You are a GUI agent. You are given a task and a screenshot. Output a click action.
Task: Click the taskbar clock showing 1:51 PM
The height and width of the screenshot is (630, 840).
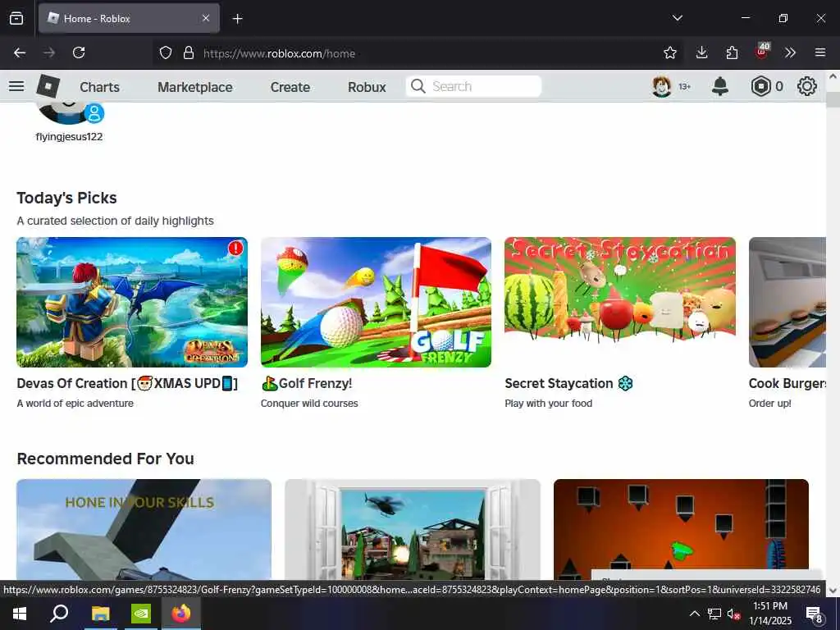(769, 614)
